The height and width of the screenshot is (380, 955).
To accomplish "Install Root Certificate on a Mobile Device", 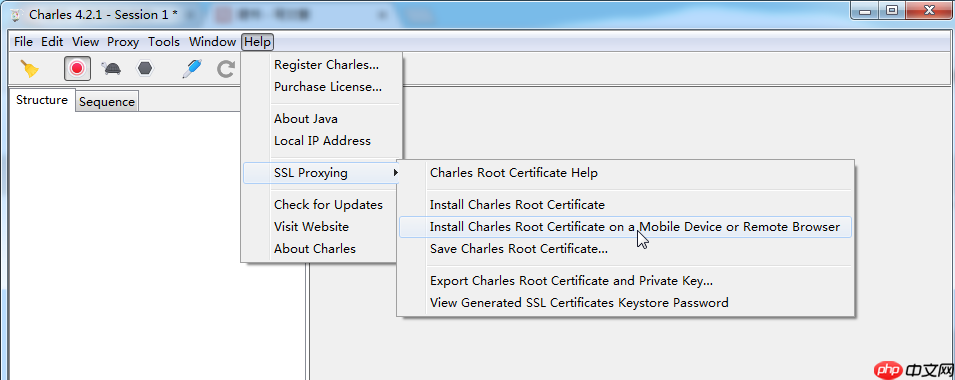I will pyautogui.click(x=626, y=227).
